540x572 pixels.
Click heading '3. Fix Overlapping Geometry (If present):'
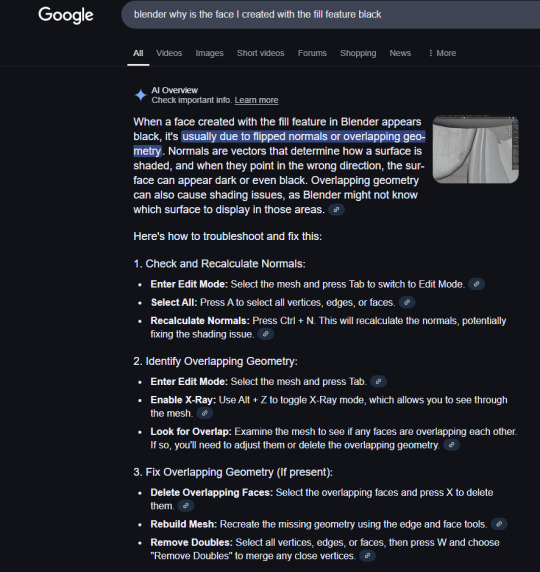[x=233, y=472]
